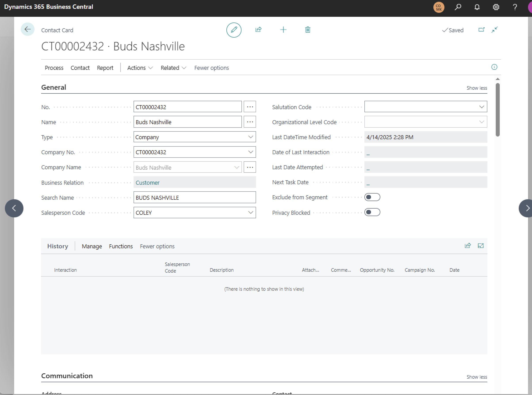This screenshot has height=395, width=532.
Task: Click into the Search Name field
Action: (x=195, y=197)
